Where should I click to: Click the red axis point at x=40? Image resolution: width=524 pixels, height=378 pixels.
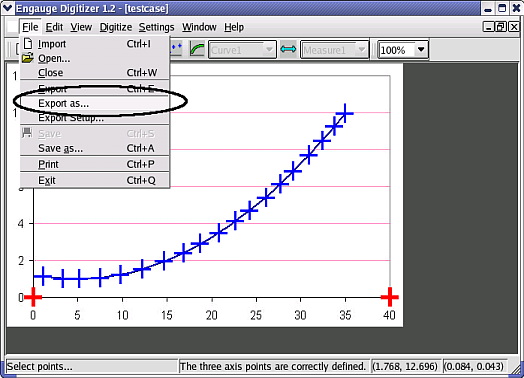point(390,296)
